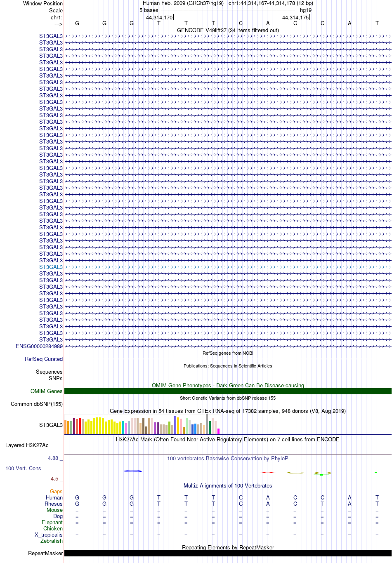The height and width of the screenshot is (563, 392).
Task: Click the Zebrafish species label
Action: click(x=52, y=541)
